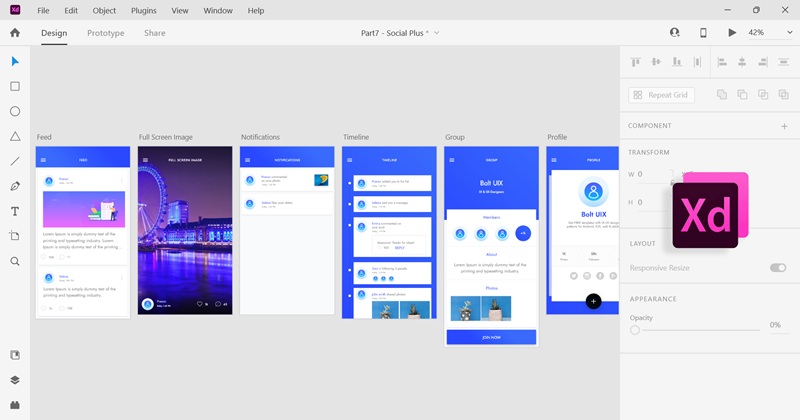Viewport: 800px width, 420px height.
Task: Click the invite to document user icon
Action: [674, 33]
